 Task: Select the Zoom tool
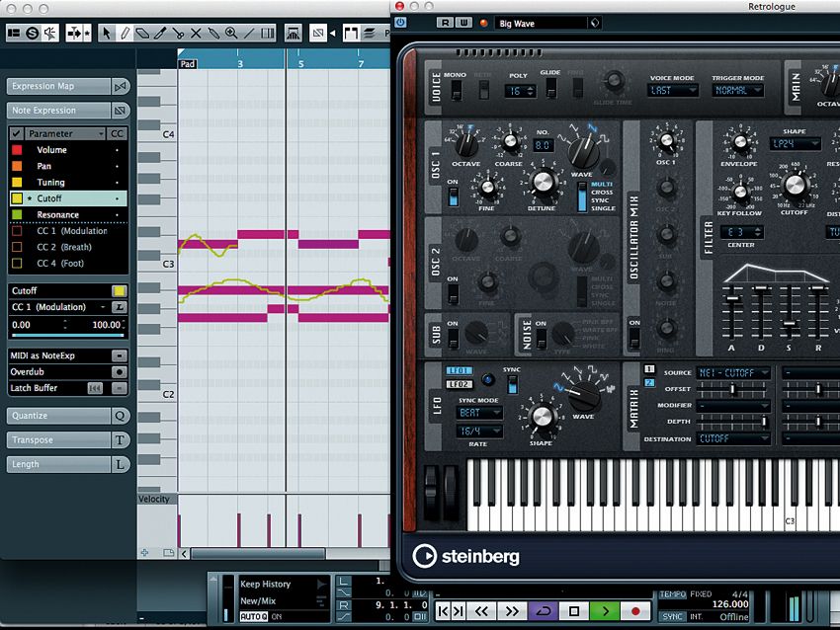(230, 32)
